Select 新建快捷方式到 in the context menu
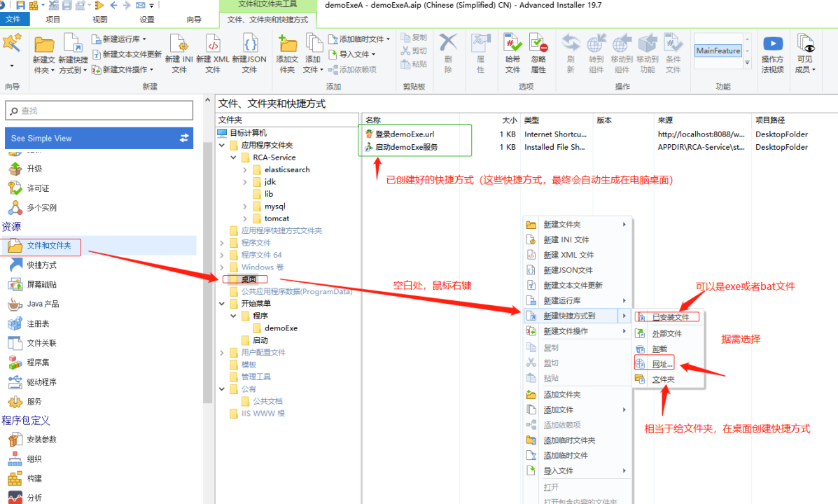Viewport: 838px width, 504px height. (x=577, y=316)
